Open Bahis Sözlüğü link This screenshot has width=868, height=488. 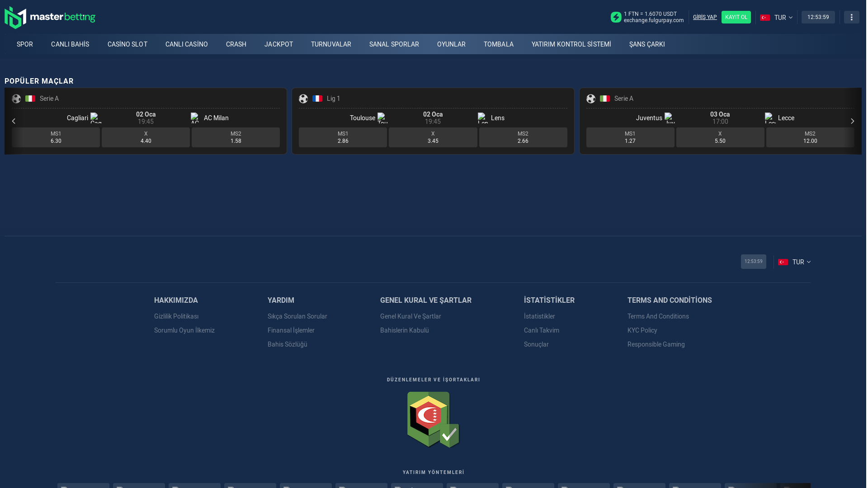pos(288,344)
